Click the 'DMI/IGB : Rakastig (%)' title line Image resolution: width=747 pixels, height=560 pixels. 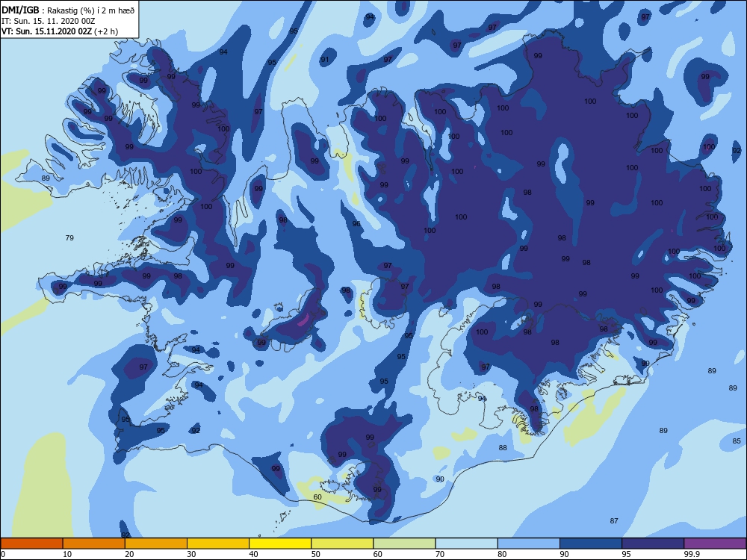[x=69, y=10]
